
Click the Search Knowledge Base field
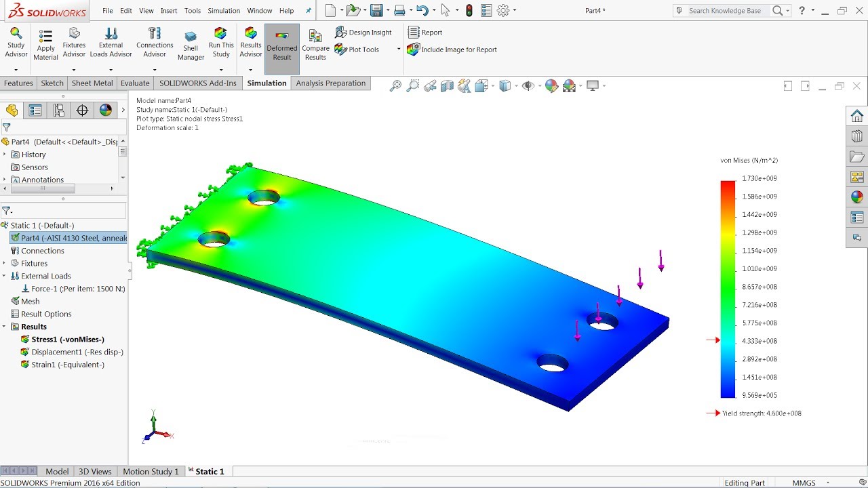tap(724, 11)
